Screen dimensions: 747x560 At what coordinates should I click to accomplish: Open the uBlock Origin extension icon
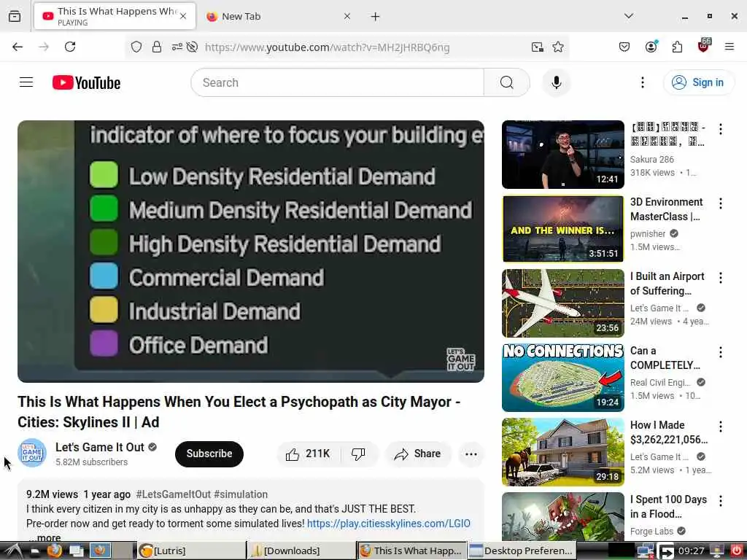pos(704,46)
